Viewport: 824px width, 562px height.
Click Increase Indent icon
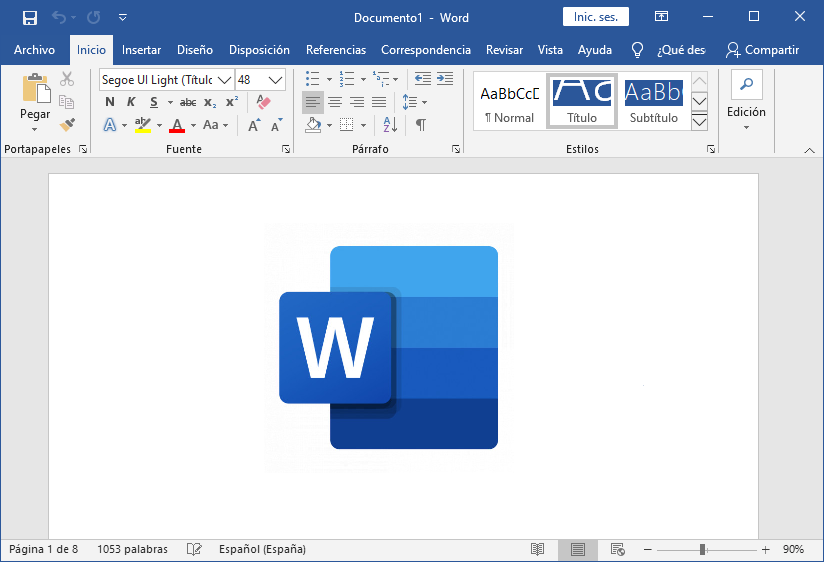coord(445,79)
